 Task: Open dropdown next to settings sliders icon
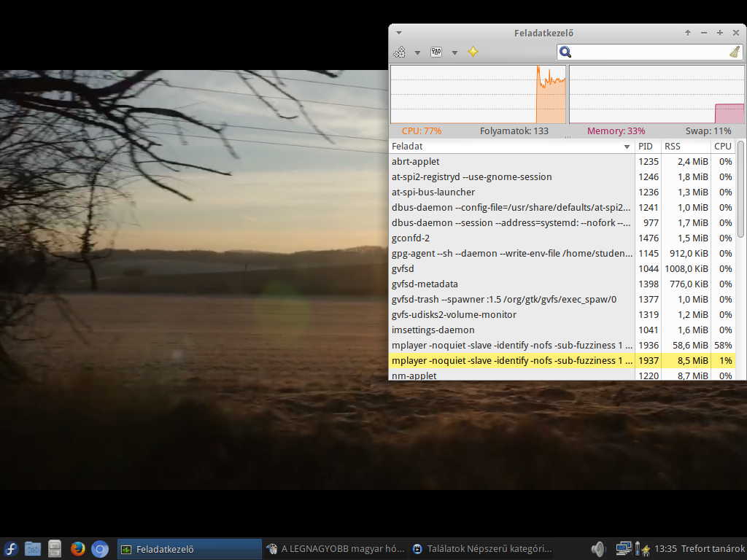(454, 52)
